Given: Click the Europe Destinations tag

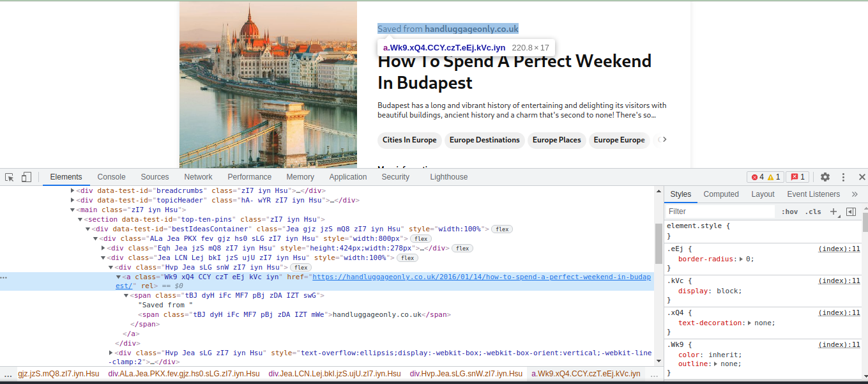Looking at the screenshot, I should pos(484,140).
